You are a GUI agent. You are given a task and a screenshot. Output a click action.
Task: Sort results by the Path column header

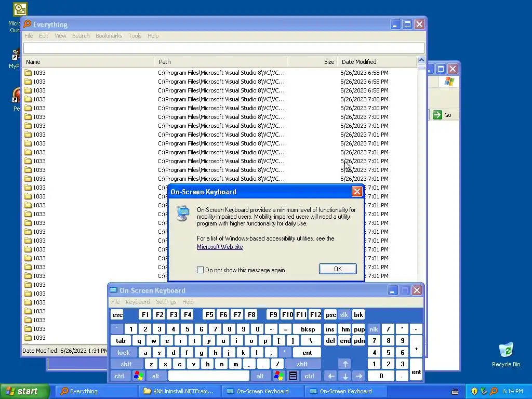pos(221,62)
